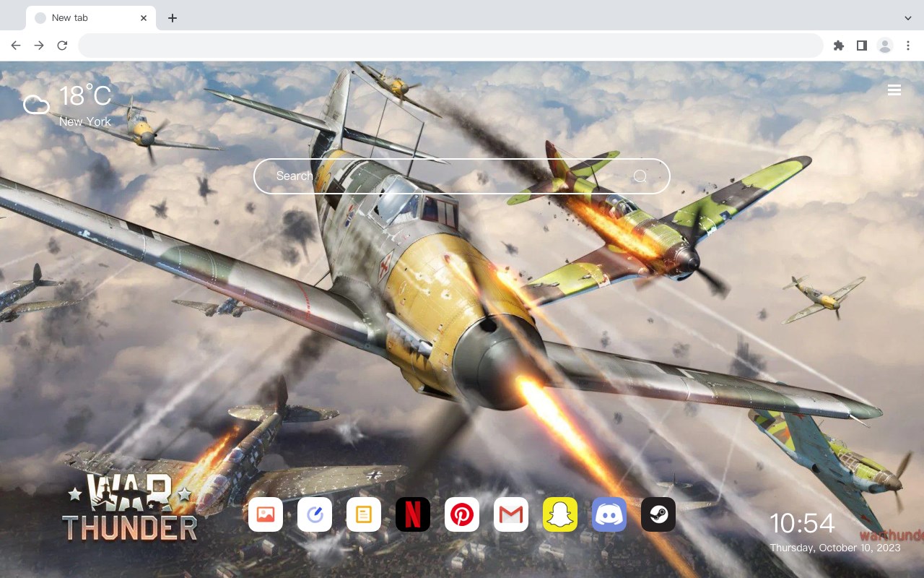Open the blue circular task shortcut icon
Screen dimensions: 924x578
315,514
